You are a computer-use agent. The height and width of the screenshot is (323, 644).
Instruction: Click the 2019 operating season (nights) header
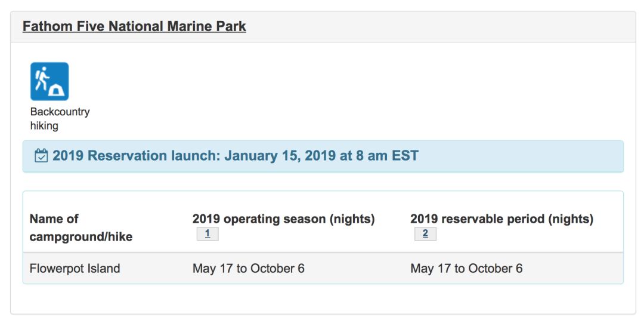[x=283, y=219]
